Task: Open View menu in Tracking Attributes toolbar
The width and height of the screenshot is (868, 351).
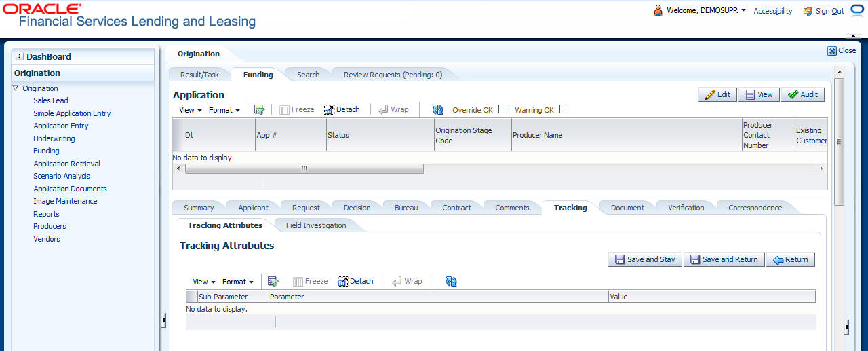Action: tap(204, 281)
